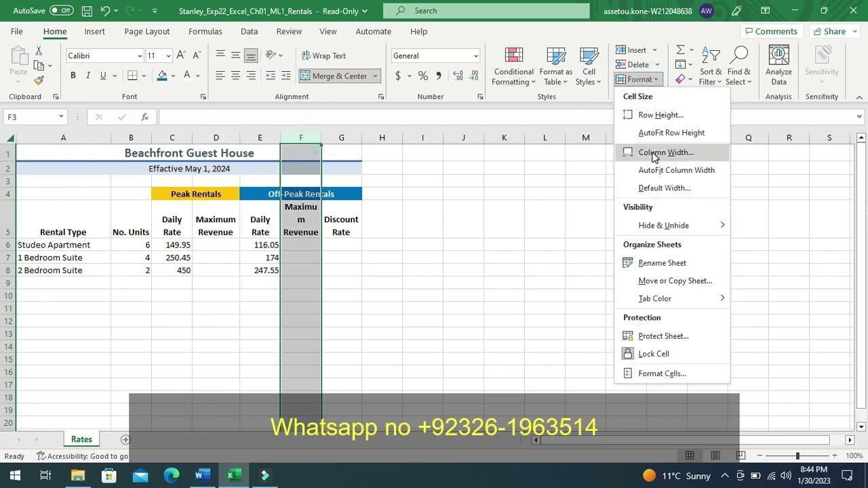This screenshot has width=868, height=488.
Task: Click the Format Painter brush icon
Action: (39, 80)
